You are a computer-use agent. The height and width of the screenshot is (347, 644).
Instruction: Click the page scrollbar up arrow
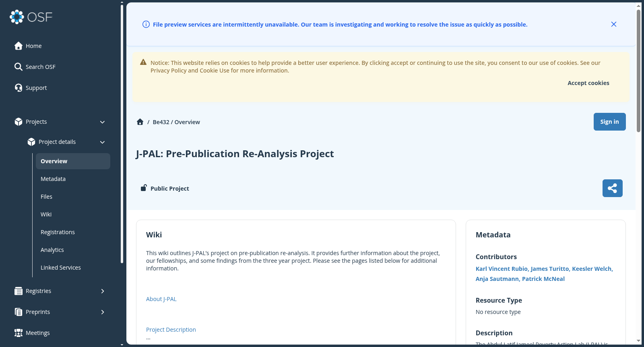(x=638, y=6)
